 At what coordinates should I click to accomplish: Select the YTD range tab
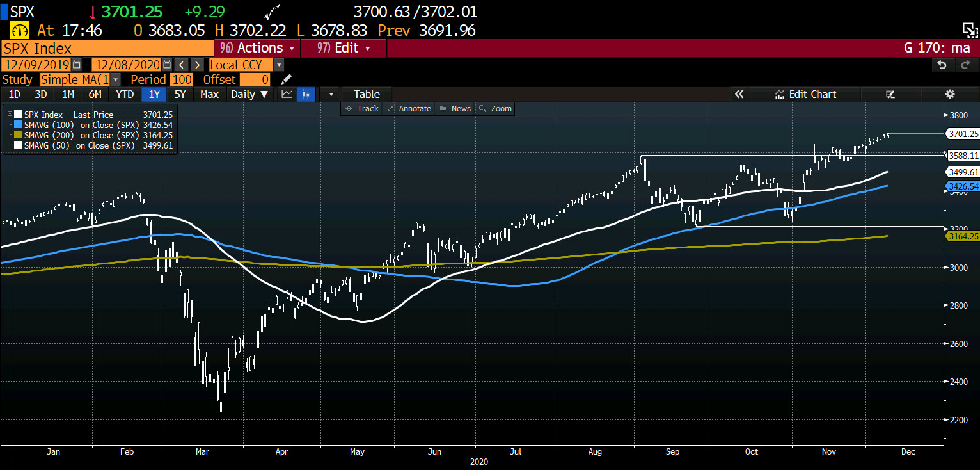click(x=125, y=94)
